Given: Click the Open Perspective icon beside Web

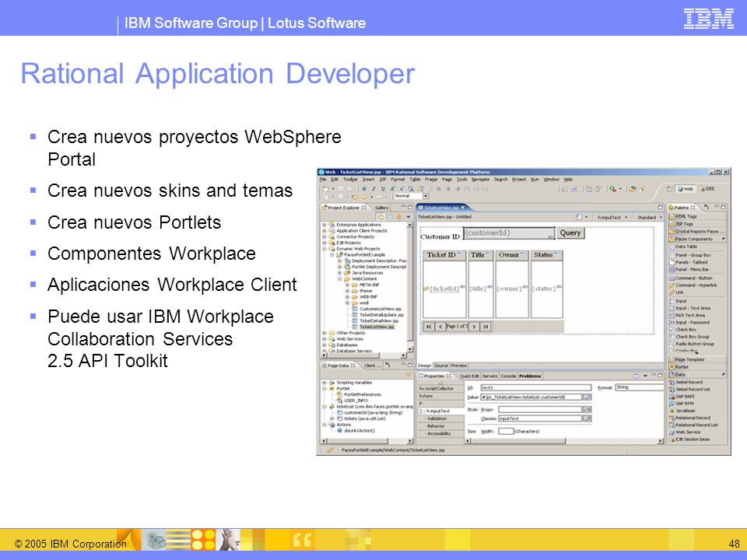Looking at the screenshot, I should pos(669,189).
